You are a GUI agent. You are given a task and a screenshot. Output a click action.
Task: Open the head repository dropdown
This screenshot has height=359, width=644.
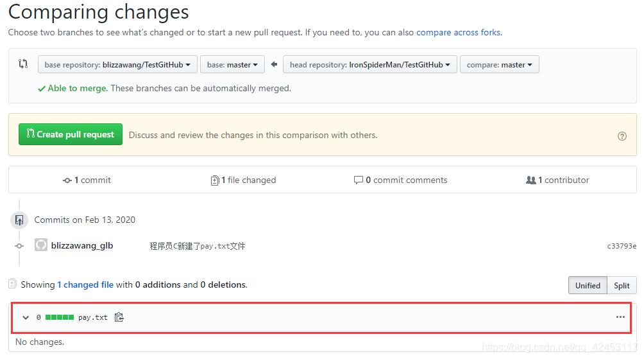[369, 65]
